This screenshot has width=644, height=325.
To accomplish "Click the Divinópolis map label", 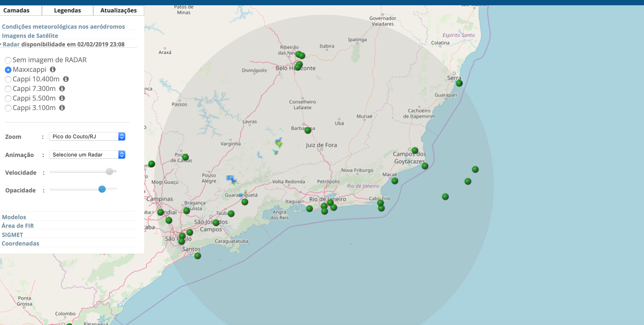I will tap(254, 70).
